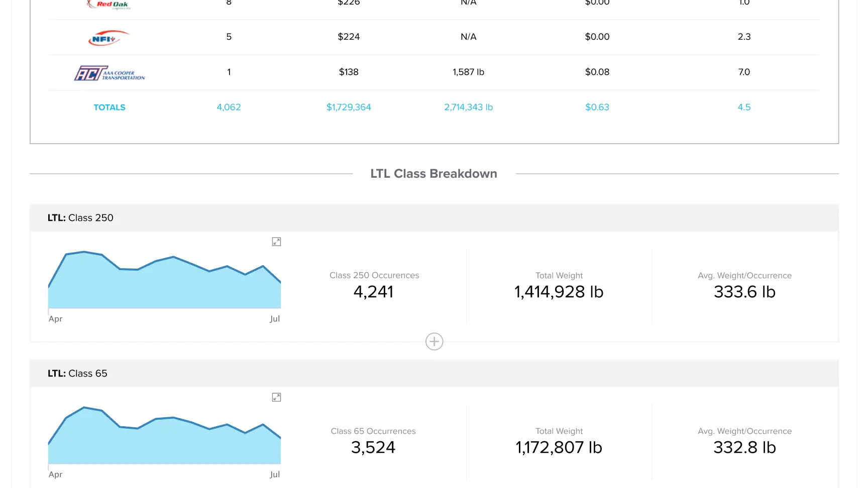Click Class 65 Occurrences value 3,524
The width and height of the screenshot is (868, 488).
tap(373, 447)
